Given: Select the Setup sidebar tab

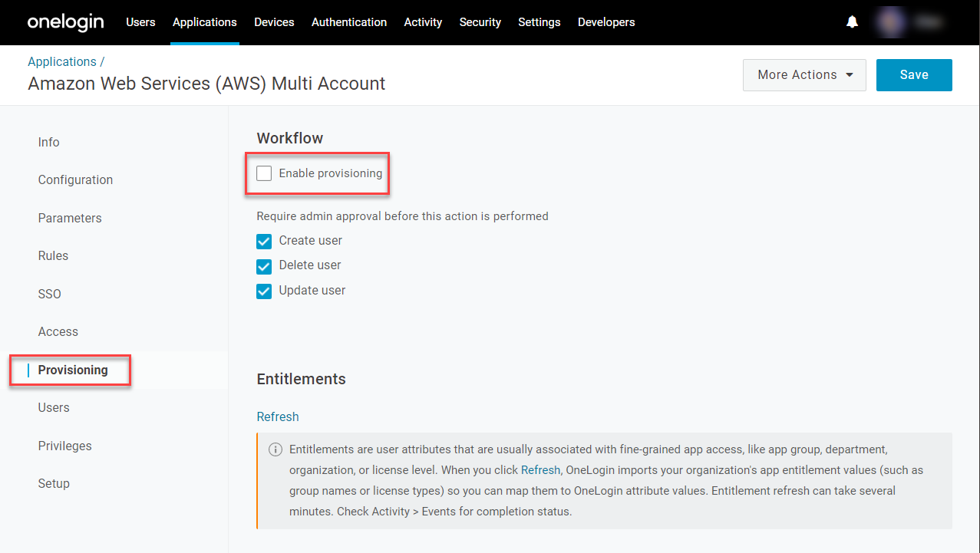Looking at the screenshot, I should [54, 483].
